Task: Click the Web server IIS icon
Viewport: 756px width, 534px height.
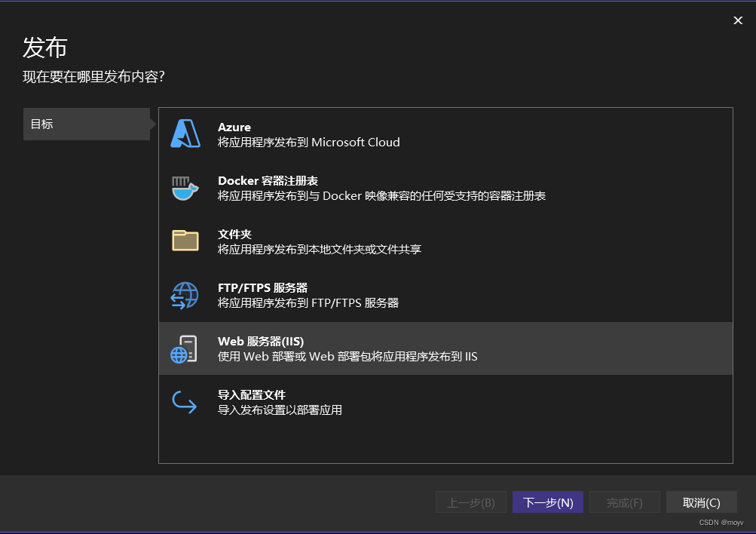Action: click(184, 348)
